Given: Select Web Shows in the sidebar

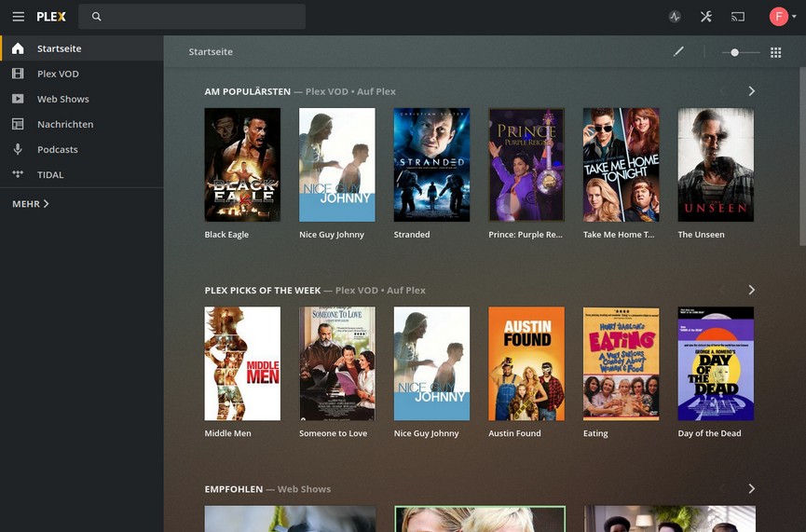Looking at the screenshot, I should [82, 99].
